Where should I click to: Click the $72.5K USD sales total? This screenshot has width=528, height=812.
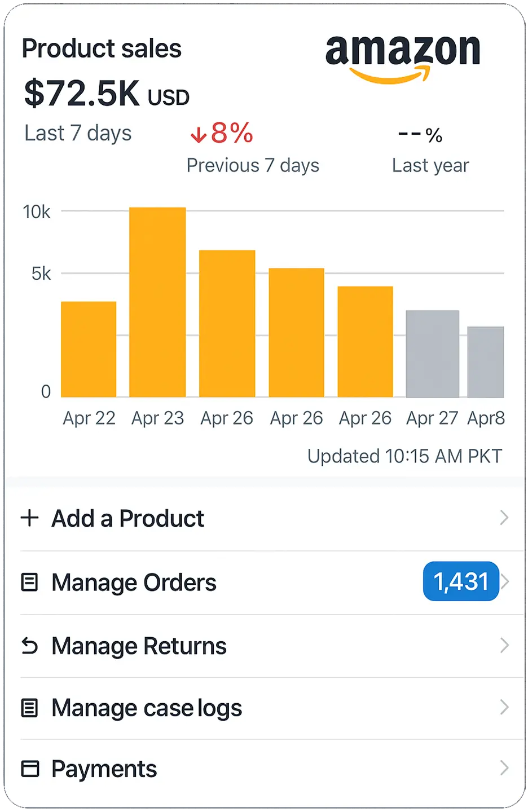coord(107,94)
